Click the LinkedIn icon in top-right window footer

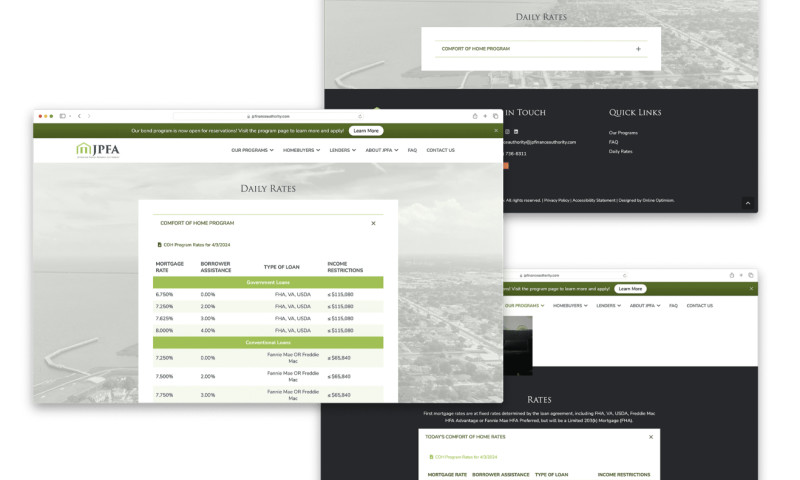tap(516, 132)
